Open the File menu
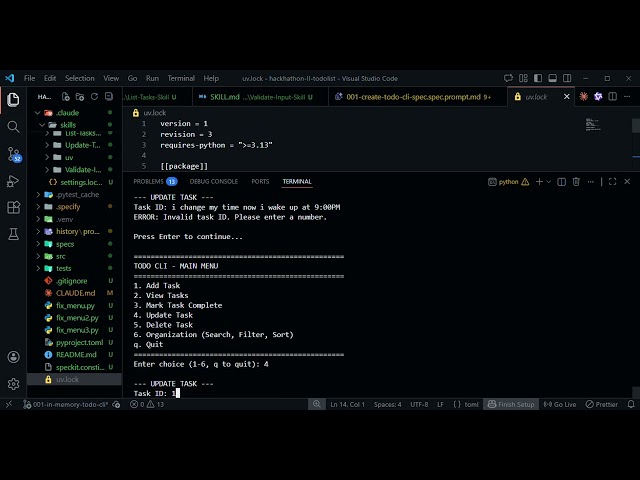The width and height of the screenshot is (640, 480). [29, 78]
